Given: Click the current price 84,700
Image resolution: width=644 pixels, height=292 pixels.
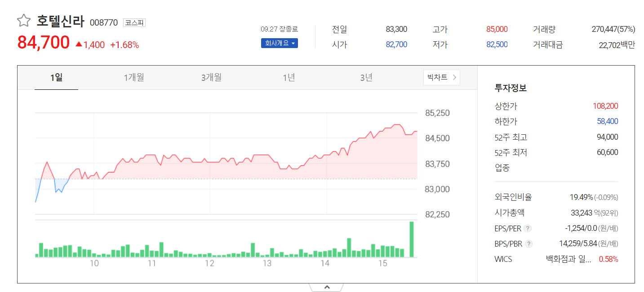Looking at the screenshot, I should [x=44, y=43].
